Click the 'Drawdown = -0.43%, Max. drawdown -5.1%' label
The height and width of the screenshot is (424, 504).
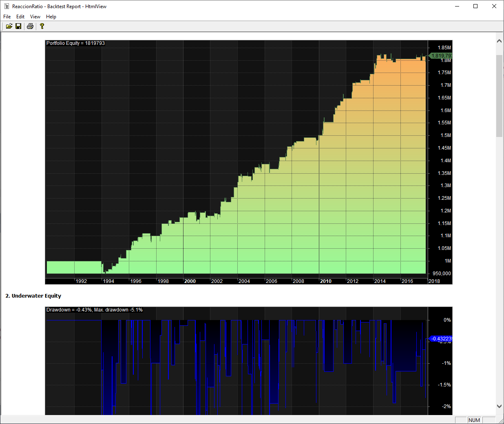coord(95,310)
